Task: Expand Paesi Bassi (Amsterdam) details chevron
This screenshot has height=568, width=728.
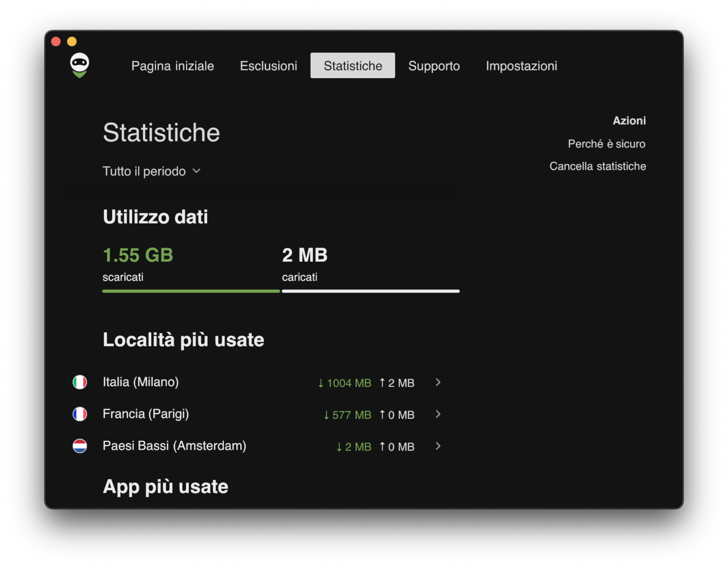Action: pyautogui.click(x=438, y=446)
